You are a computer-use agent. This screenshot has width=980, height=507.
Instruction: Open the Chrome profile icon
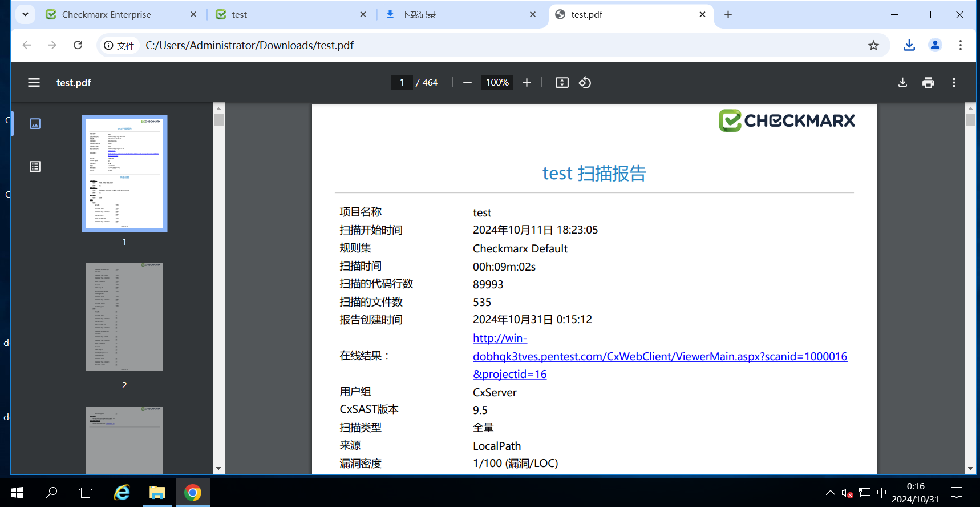935,45
